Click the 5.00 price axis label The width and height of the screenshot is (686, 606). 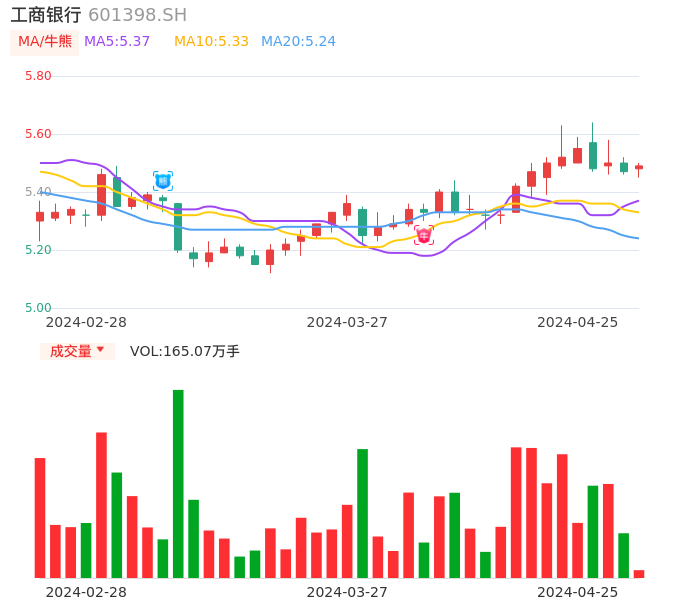point(38,308)
